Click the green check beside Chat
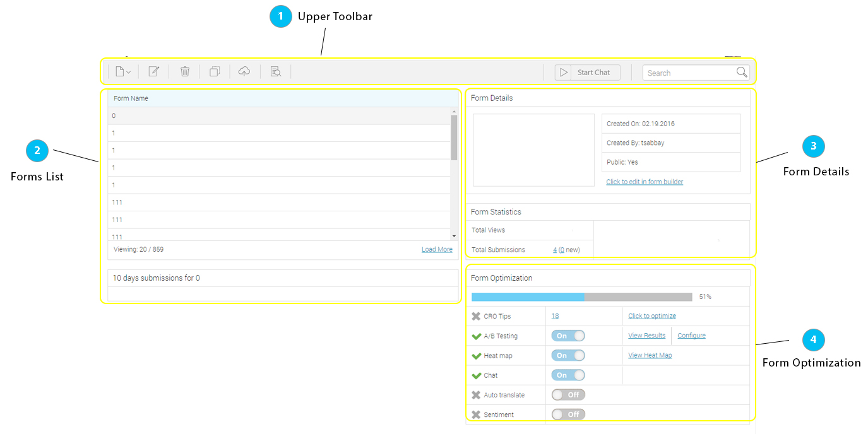This screenshot has height=434, width=868. click(477, 375)
